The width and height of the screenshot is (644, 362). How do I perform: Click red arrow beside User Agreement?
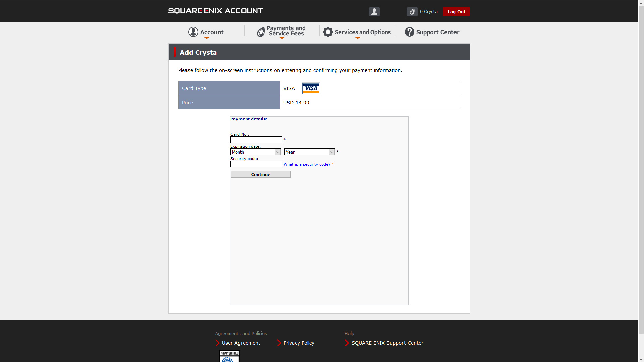[x=217, y=343]
